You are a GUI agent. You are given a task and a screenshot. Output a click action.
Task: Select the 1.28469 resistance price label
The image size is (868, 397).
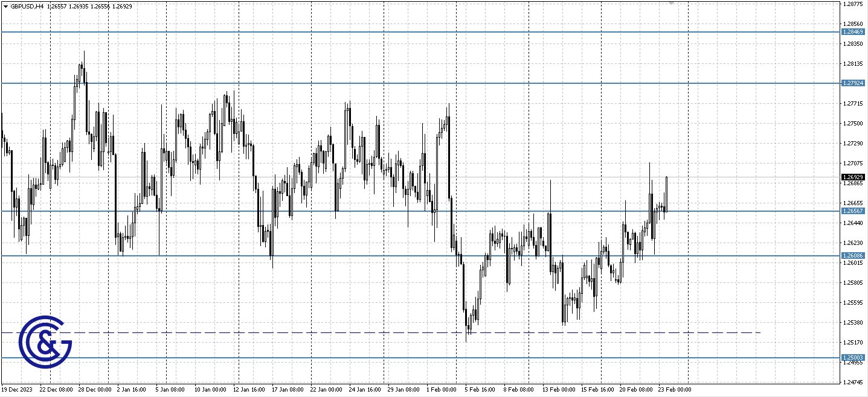click(x=852, y=31)
